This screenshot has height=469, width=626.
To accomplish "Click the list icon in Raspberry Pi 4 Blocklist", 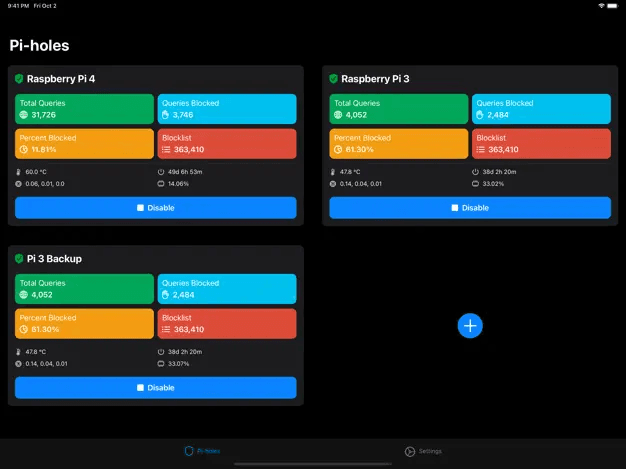I will [166, 150].
